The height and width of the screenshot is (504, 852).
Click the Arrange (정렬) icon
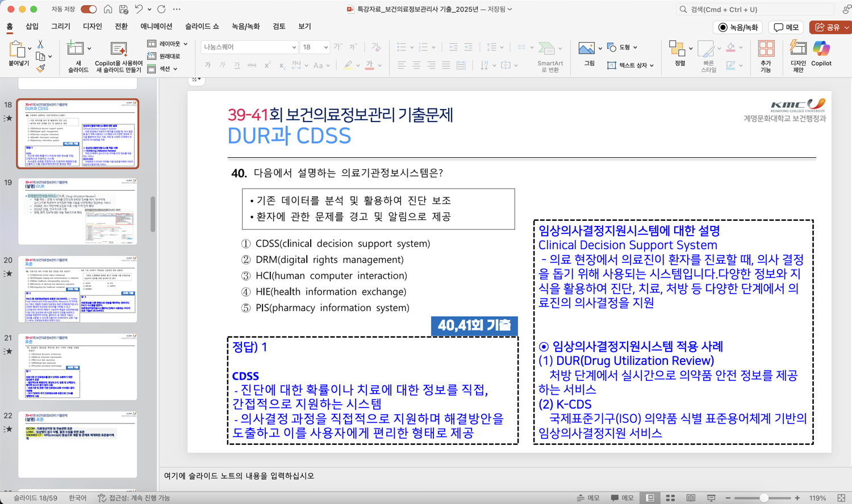(677, 49)
